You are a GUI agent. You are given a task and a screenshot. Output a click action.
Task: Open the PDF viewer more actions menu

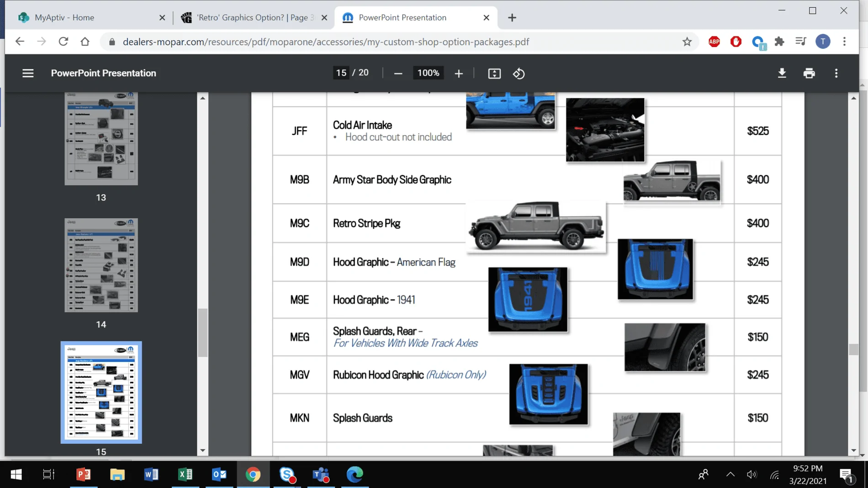click(836, 73)
